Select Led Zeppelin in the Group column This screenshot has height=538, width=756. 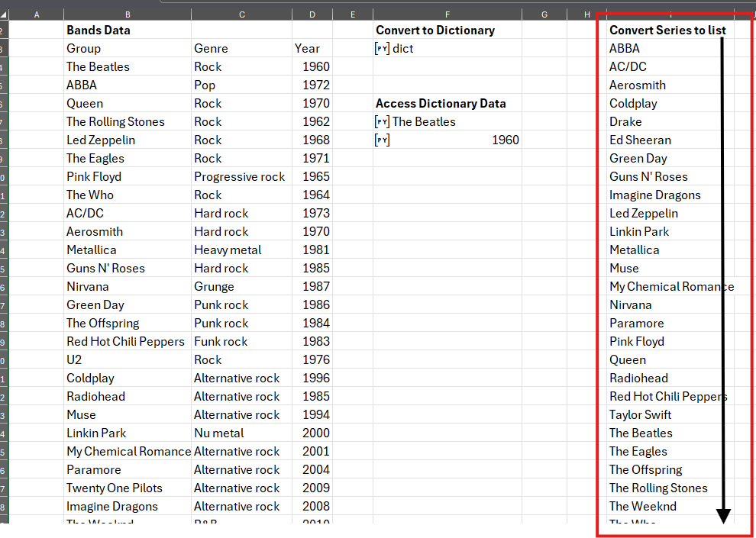click(128, 140)
